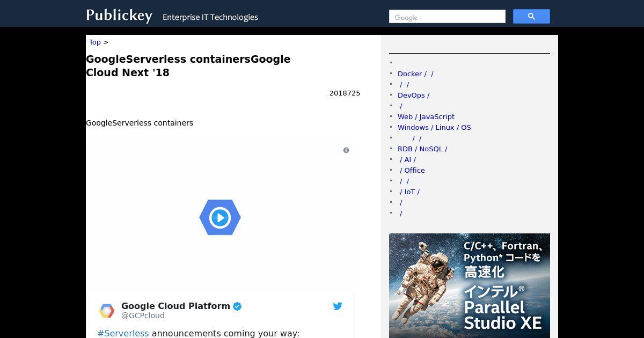Open the #Serverless hashtag link
Image resolution: width=644 pixels, height=338 pixels.
click(123, 333)
